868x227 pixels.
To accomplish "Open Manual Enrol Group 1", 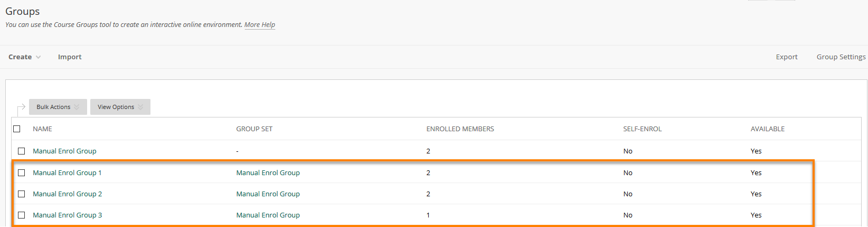I will point(67,172).
